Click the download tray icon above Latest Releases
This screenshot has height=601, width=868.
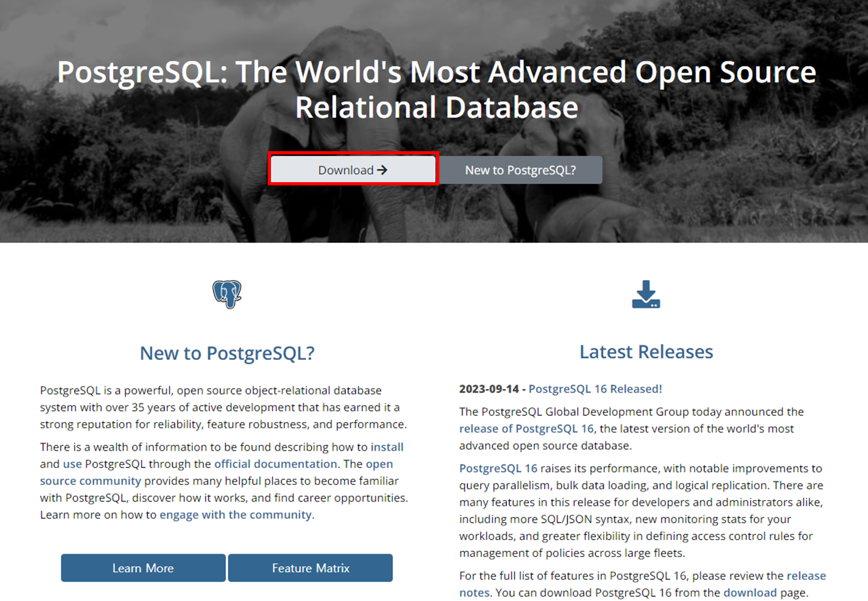(646, 294)
